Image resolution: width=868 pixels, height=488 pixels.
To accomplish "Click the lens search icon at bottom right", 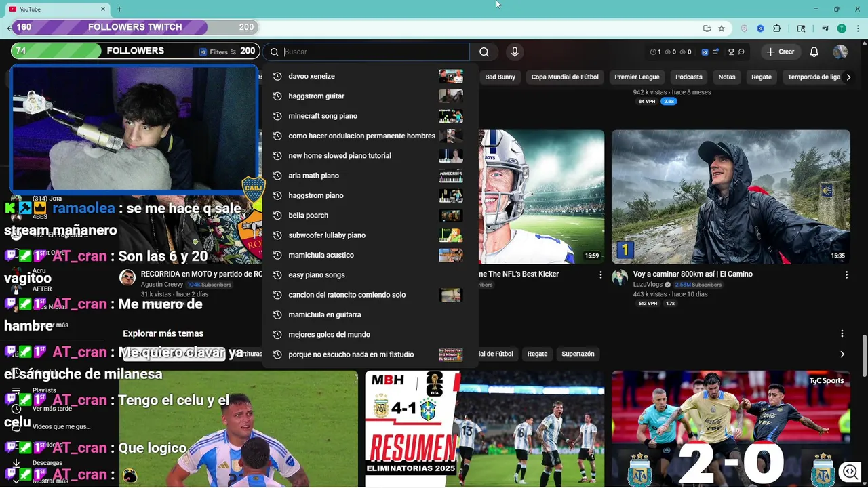I will (x=850, y=471).
